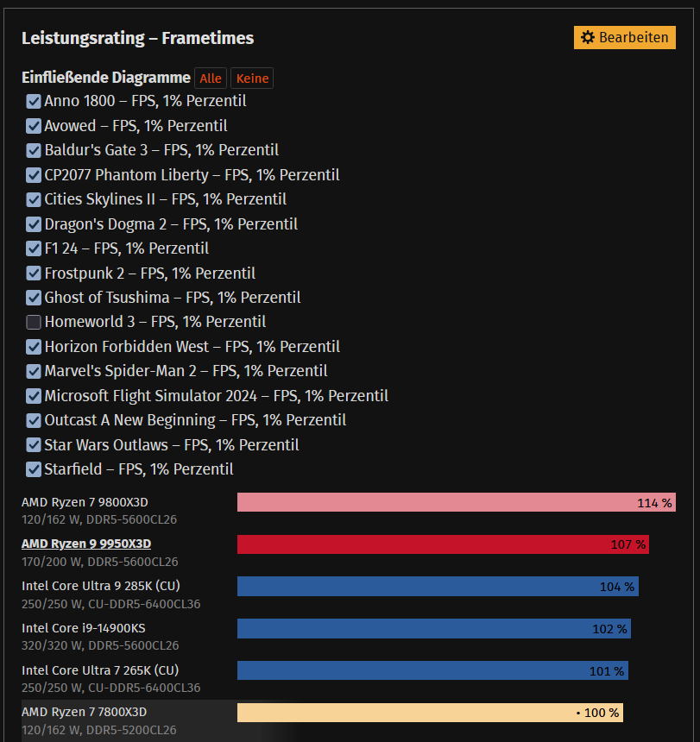Click the 107 % red bar
The width and height of the screenshot is (700, 742).
click(443, 544)
